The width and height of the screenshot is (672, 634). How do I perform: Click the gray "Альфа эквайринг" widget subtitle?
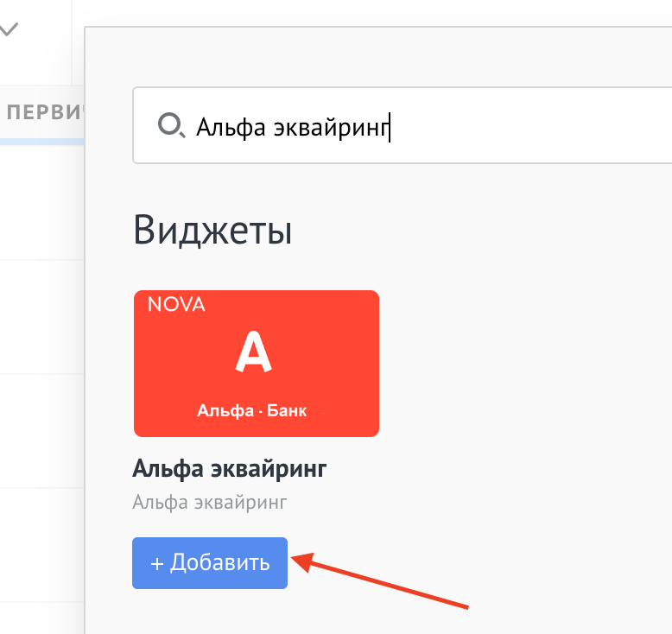click(x=210, y=502)
